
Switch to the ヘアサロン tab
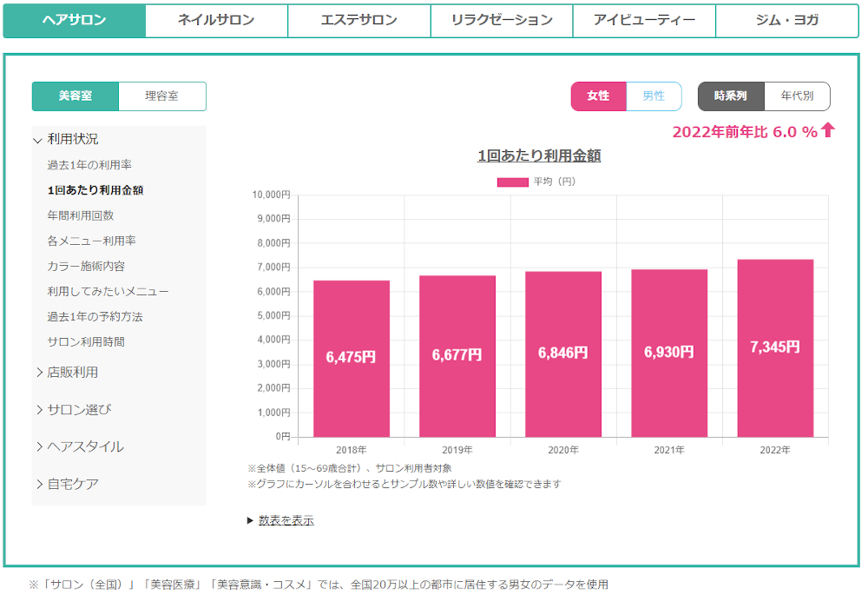[74, 21]
